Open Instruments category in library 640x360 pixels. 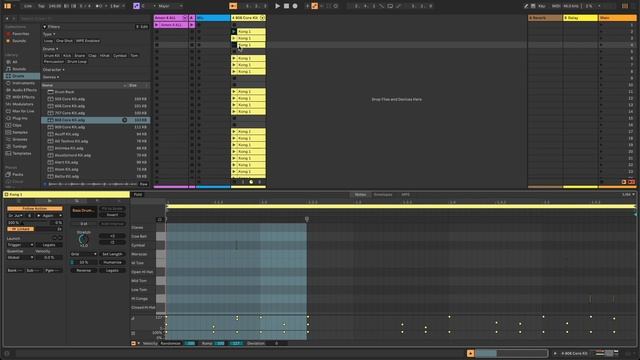point(23,83)
